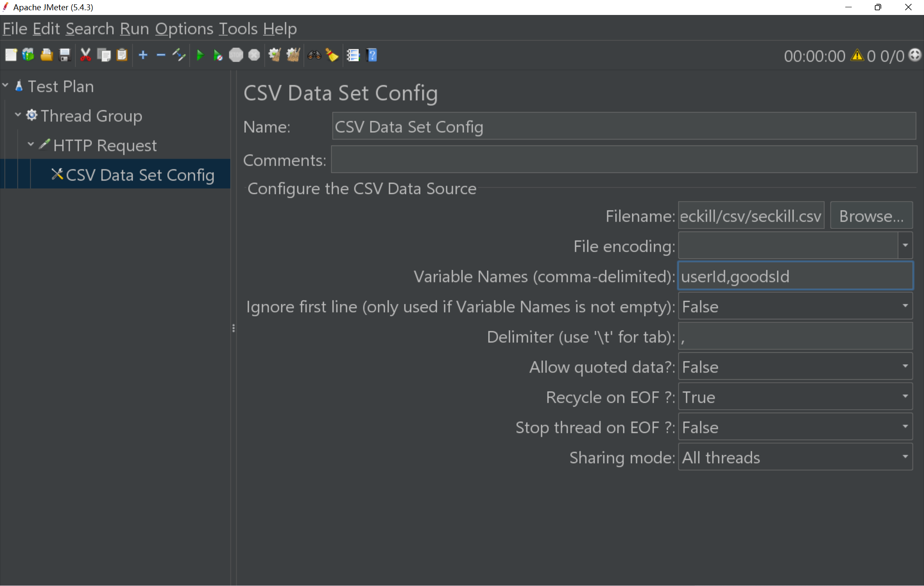Image resolution: width=924 pixels, height=586 pixels.
Task: Click the panel divider handle dots
Action: 233,328
